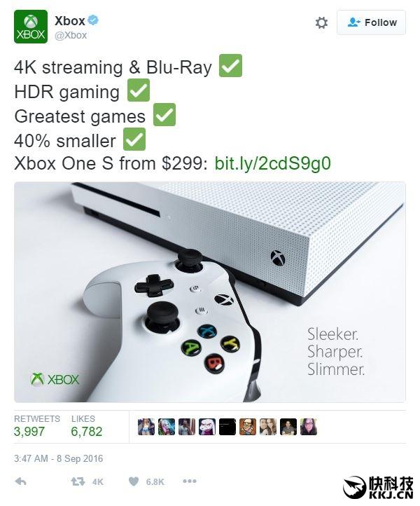
Task: Open the gear settings menu
Action: click(321, 22)
